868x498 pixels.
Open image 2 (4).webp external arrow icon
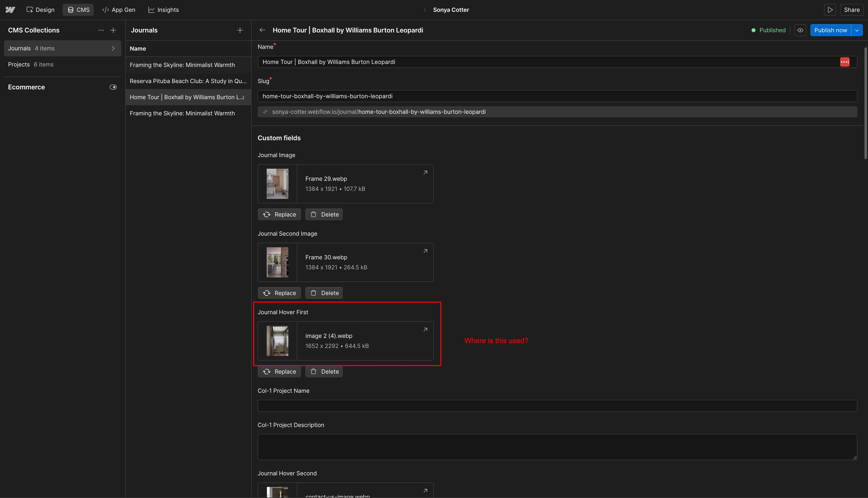tap(425, 330)
